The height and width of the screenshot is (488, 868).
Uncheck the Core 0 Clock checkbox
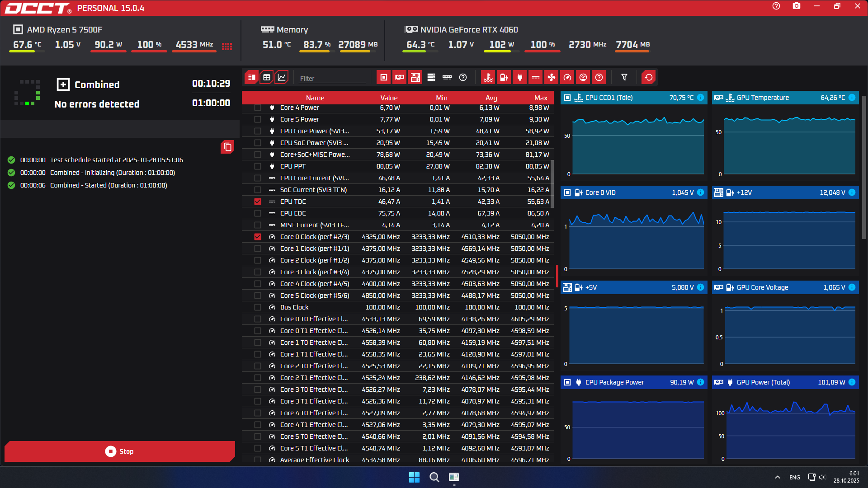click(258, 237)
